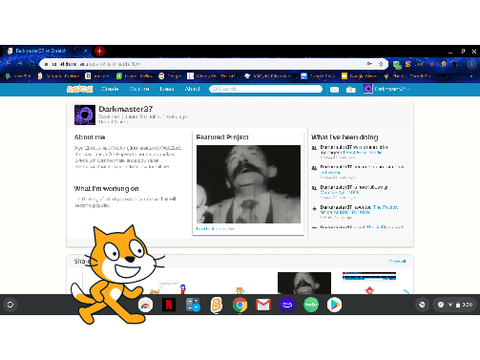The image size is (480, 360).
Task: Open the orange Scratch app on shelf
Action: pyautogui.click(x=216, y=305)
